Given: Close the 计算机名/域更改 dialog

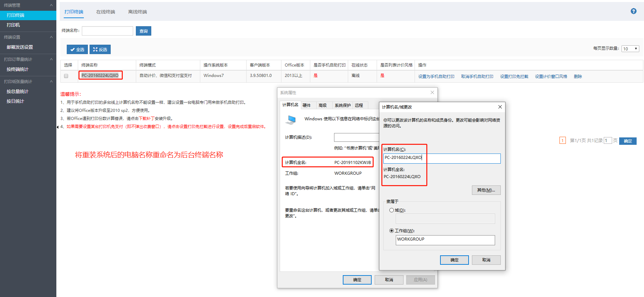Looking at the screenshot, I should [500, 107].
